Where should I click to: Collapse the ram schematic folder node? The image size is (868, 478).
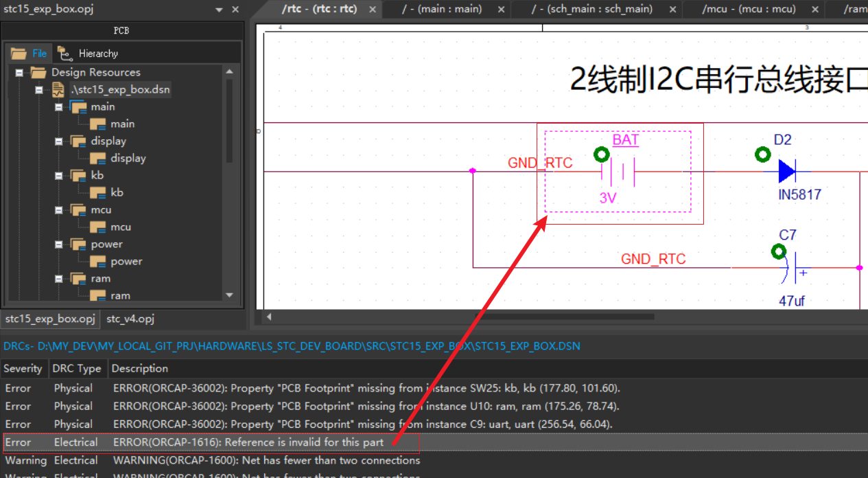[59, 278]
